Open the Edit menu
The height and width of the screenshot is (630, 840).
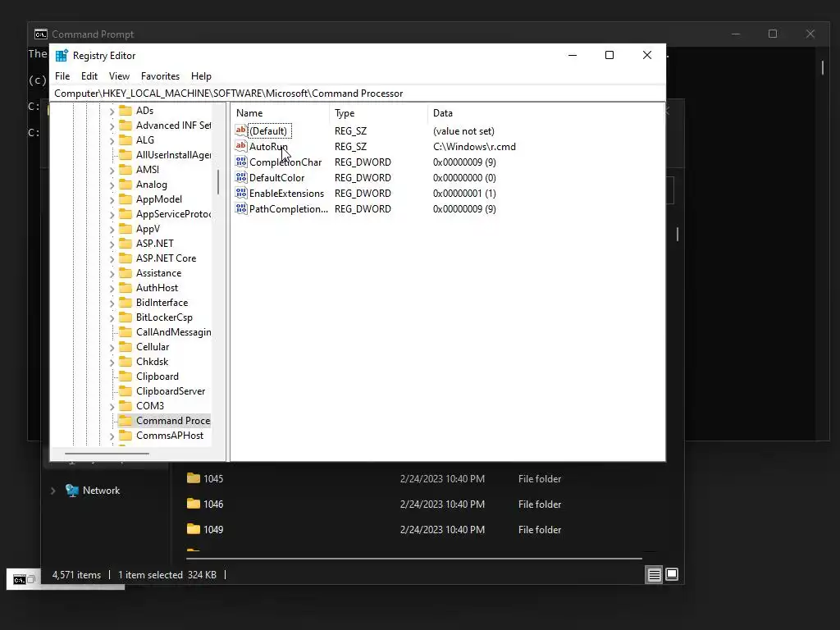[89, 76]
